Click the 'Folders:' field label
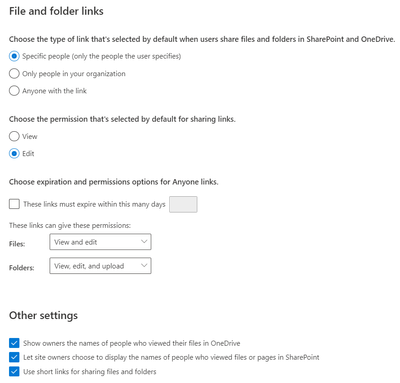 pyautogui.click(x=22, y=268)
